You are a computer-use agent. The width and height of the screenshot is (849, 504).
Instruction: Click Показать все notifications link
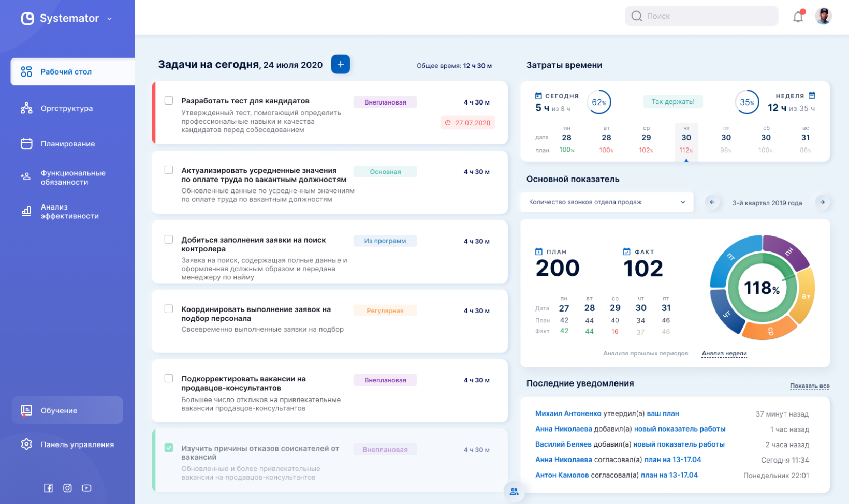pyautogui.click(x=810, y=386)
